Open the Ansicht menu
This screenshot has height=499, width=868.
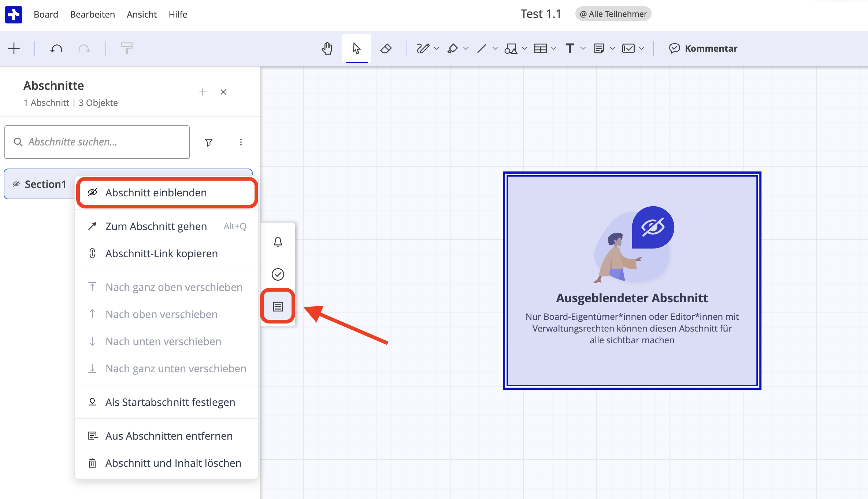(142, 14)
